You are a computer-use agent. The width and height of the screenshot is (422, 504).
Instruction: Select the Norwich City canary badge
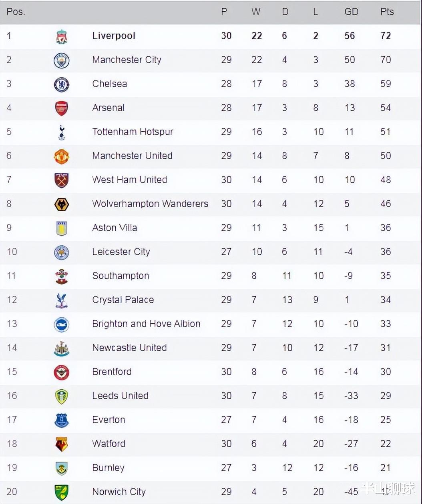(x=62, y=492)
